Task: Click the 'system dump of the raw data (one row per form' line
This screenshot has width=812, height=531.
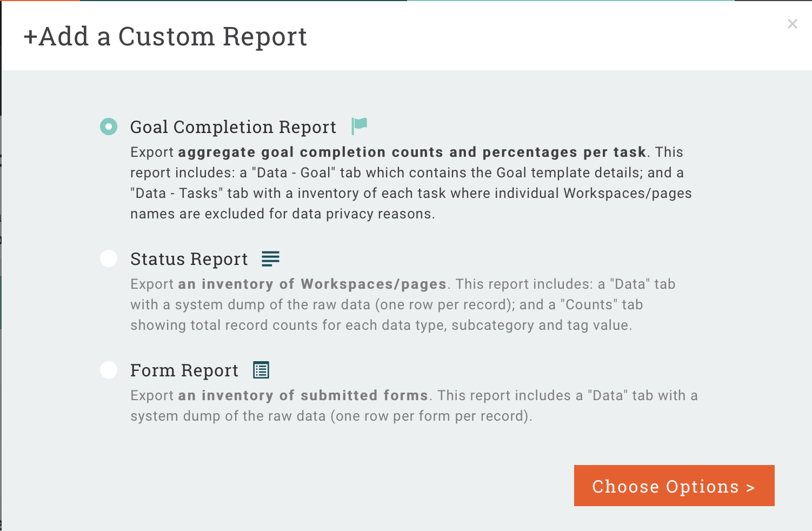Action: (x=331, y=416)
